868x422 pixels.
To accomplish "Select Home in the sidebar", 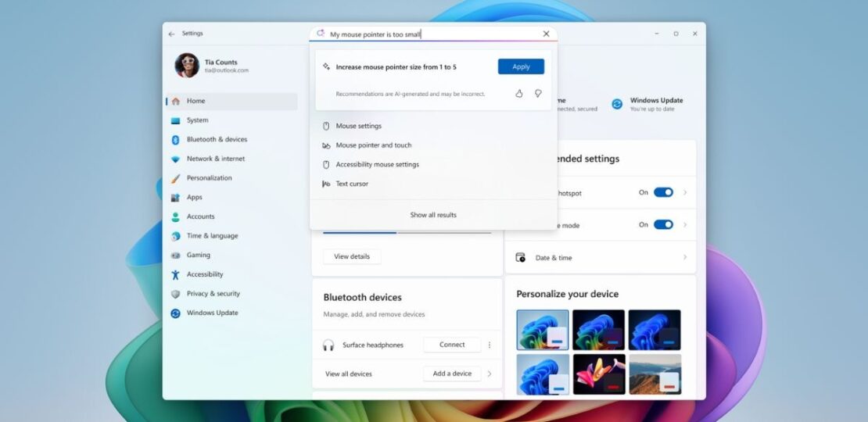I will coord(232,102).
